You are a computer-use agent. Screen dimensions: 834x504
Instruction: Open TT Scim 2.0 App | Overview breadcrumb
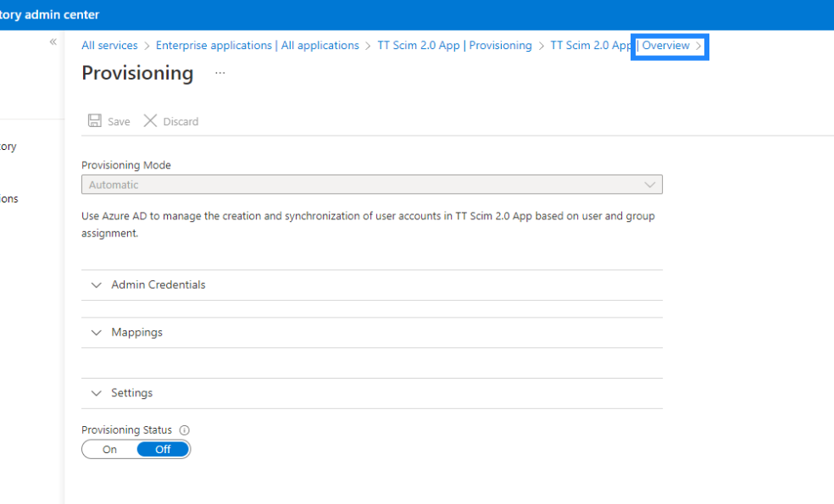620,45
